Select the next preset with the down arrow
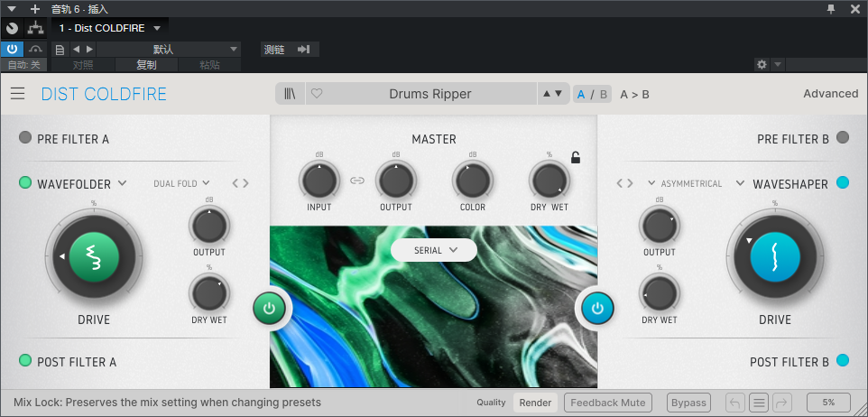868x417 pixels. (559, 94)
